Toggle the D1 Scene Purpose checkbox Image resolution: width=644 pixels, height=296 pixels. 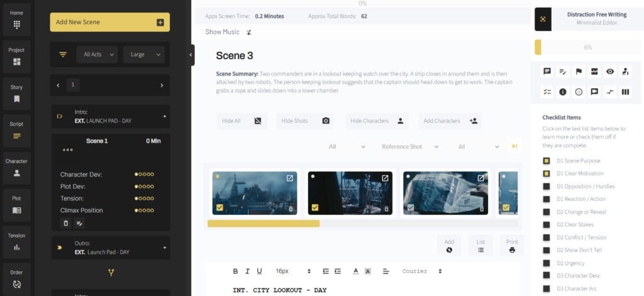pyautogui.click(x=547, y=161)
